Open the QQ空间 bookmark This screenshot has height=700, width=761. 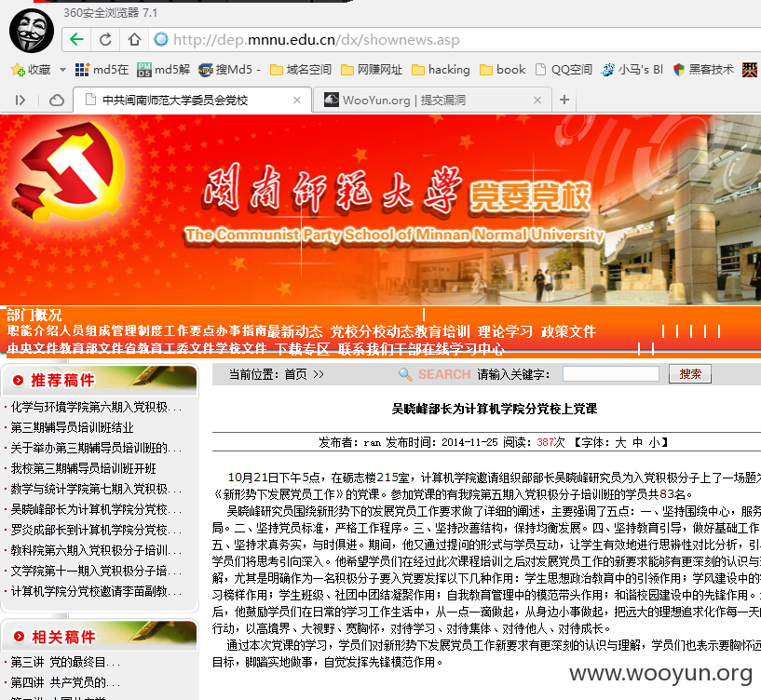point(564,70)
